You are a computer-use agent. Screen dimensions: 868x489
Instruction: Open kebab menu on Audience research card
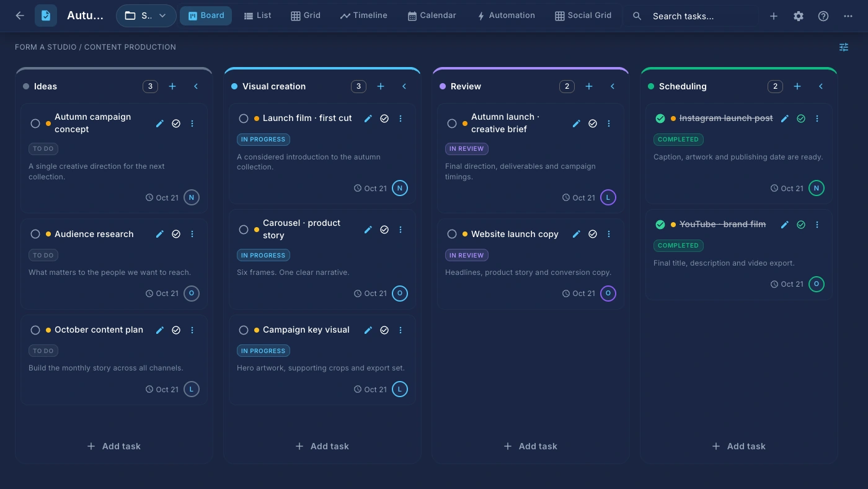click(192, 234)
